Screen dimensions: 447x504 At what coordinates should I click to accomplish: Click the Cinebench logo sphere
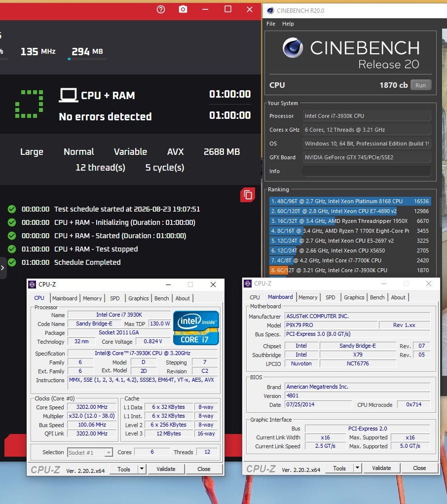point(292,47)
